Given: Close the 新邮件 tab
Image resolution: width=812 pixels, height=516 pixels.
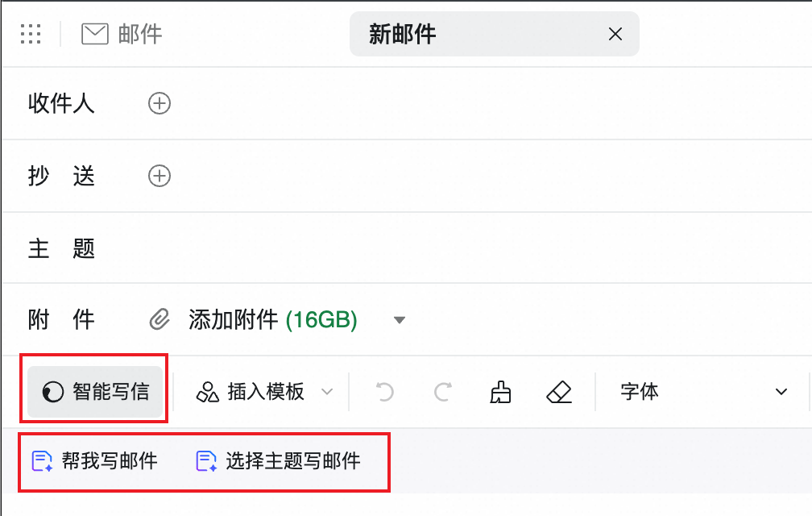Looking at the screenshot, I should point(615,34).
